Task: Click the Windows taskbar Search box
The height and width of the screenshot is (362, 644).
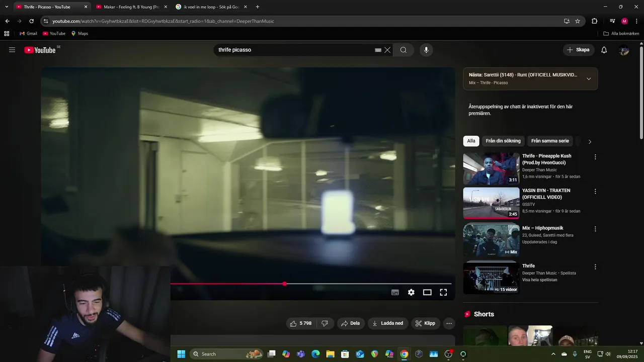Action: [227, 354]
